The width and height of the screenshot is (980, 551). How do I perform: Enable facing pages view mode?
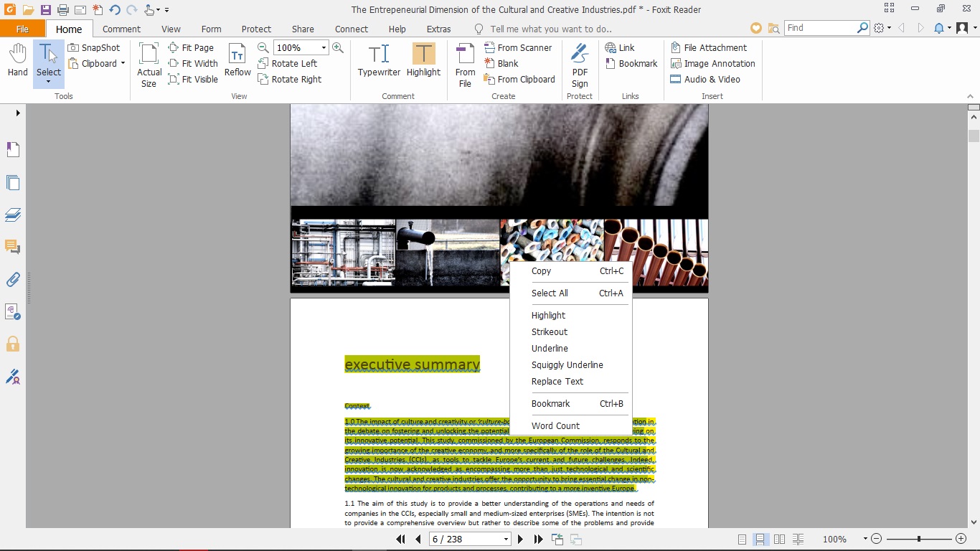779,539
